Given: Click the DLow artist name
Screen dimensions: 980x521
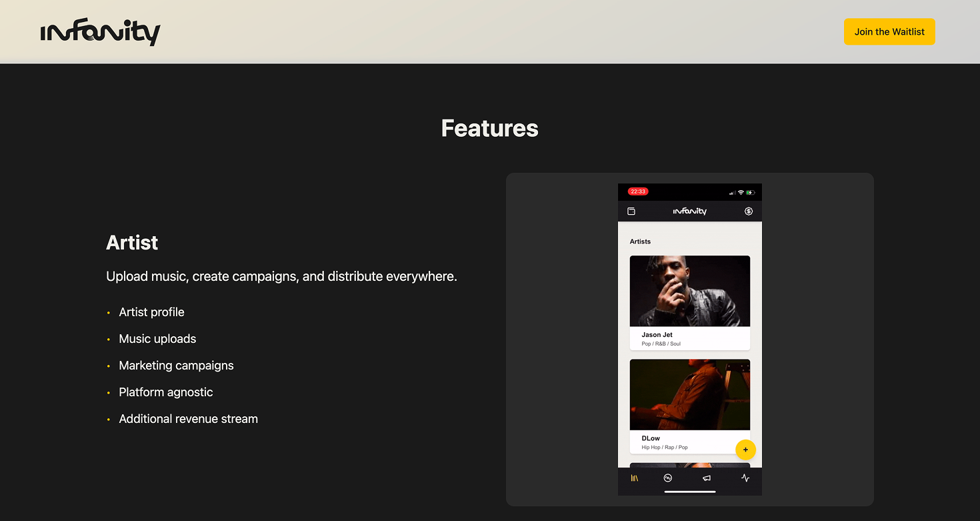Looking at the screenshot, I should click(651, 438).
